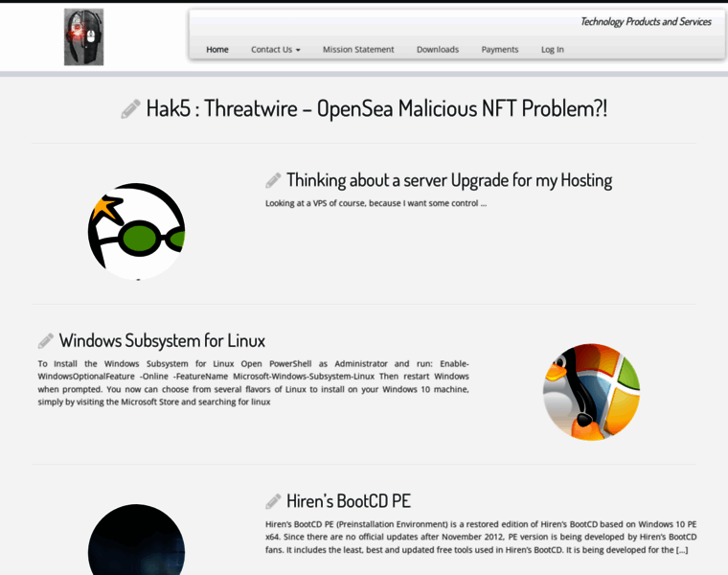Click 'Technology Products and Services' tagline
Image resolution: width=728 pixels, height=575 pixels.
(x=646, y=22)
